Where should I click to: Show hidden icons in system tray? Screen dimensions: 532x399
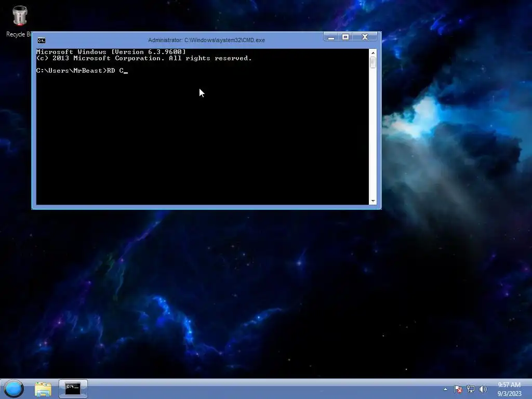(445, 389)
